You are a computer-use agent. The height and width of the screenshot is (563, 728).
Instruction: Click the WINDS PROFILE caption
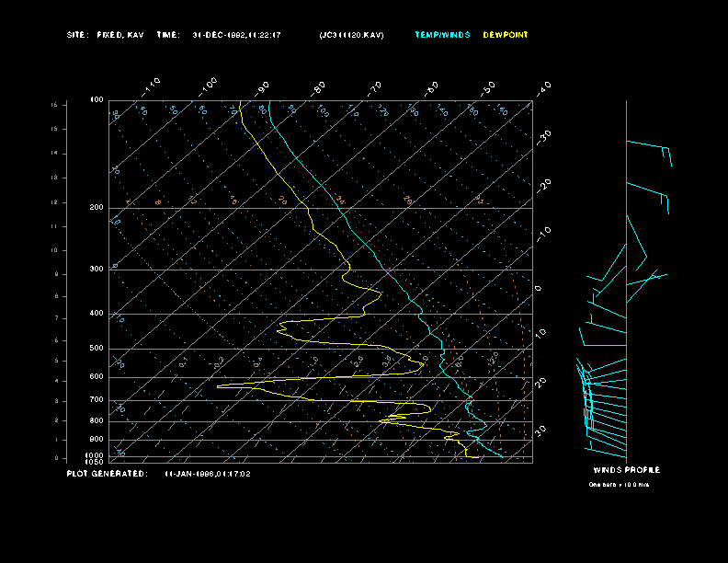[x=626, y=470]
